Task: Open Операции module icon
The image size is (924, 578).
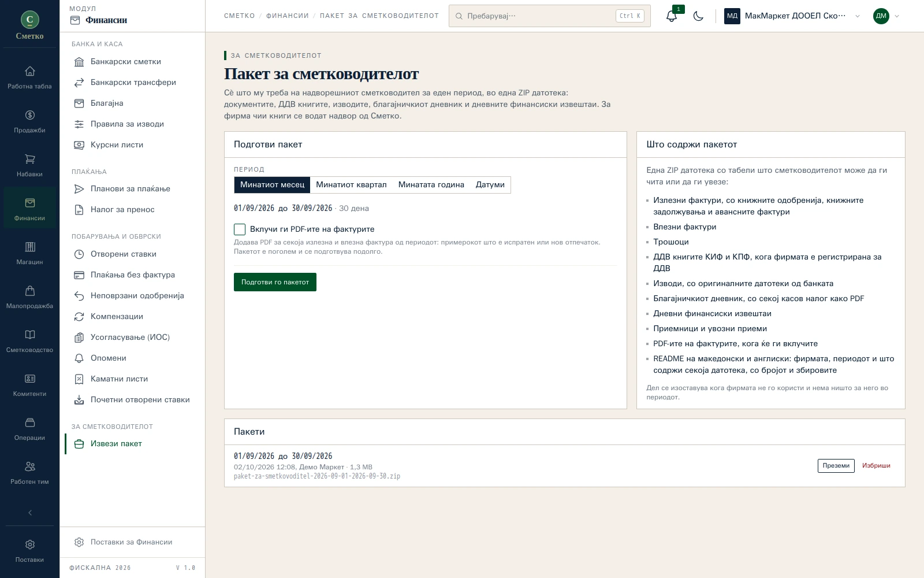Action: 29,429
